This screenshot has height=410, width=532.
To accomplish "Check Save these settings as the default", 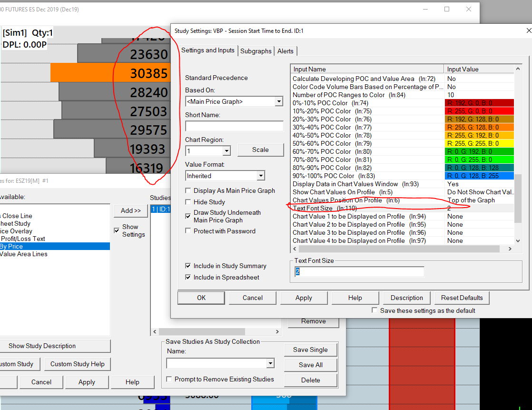I will (x=375, y=310).
